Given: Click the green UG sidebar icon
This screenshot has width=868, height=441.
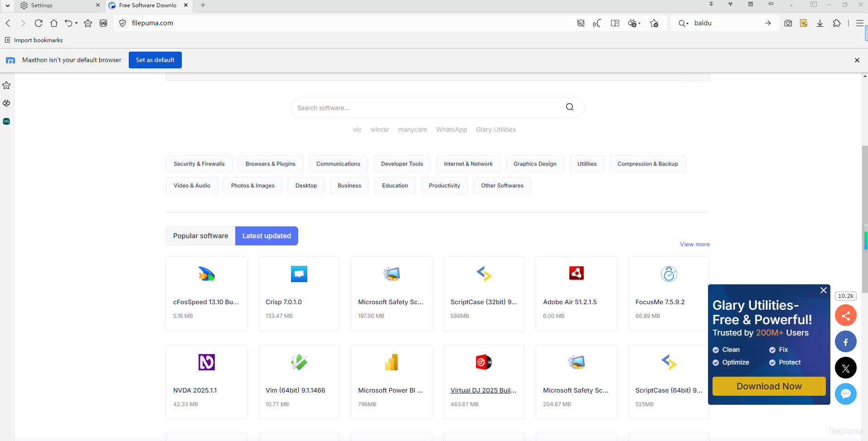Looking at the screenshot, I should pos(6,121).
